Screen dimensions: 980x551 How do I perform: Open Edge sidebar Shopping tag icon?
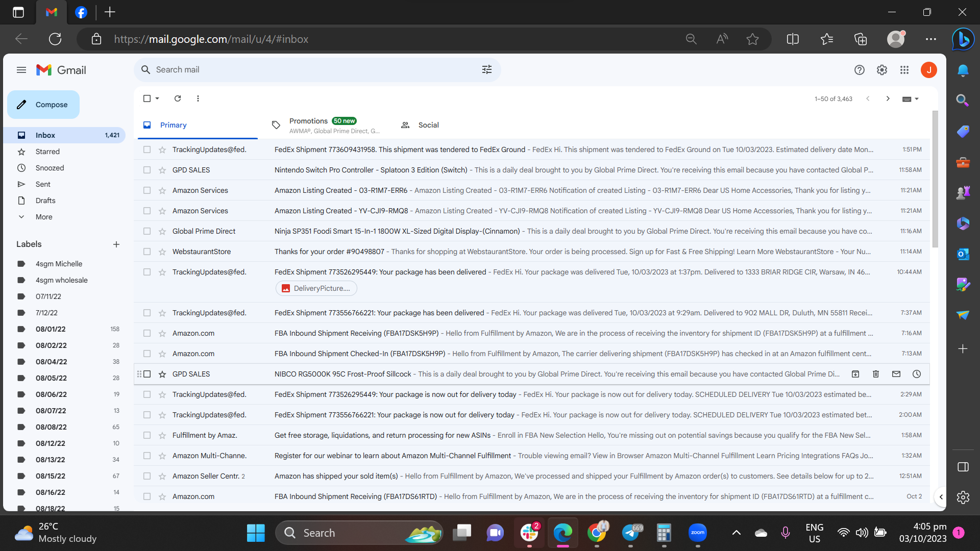point(963,131)
